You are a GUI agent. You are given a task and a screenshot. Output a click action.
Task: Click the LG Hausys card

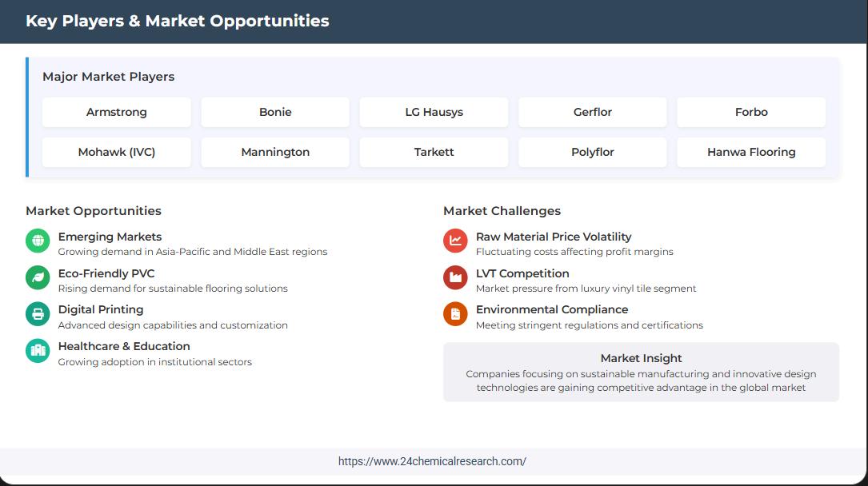click(x=434, y=113)
